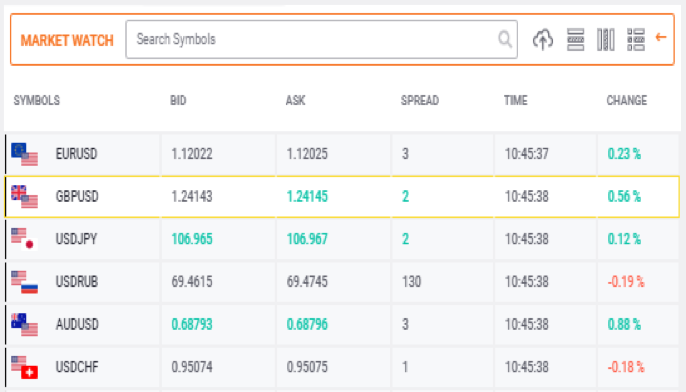This screenshot has width=686, height=392.
Task: Sort by the BID column header
Action: click(178, 101)
